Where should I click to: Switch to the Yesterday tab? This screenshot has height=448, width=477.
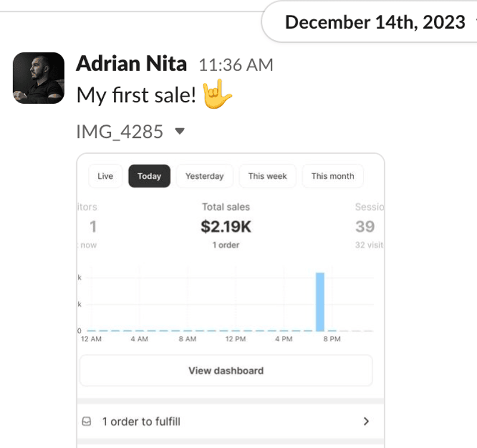click(x=205, y=176)
